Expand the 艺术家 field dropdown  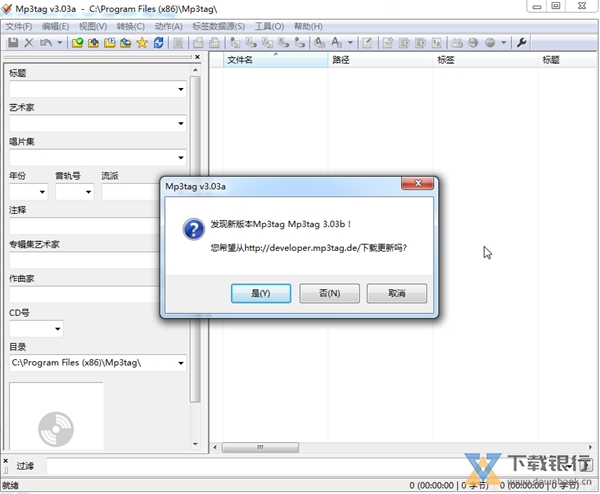click(x=181, y=124)
